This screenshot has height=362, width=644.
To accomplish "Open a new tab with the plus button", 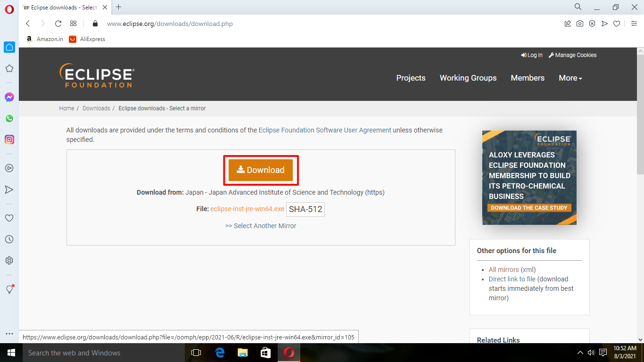I will click(x=118, y=7).
